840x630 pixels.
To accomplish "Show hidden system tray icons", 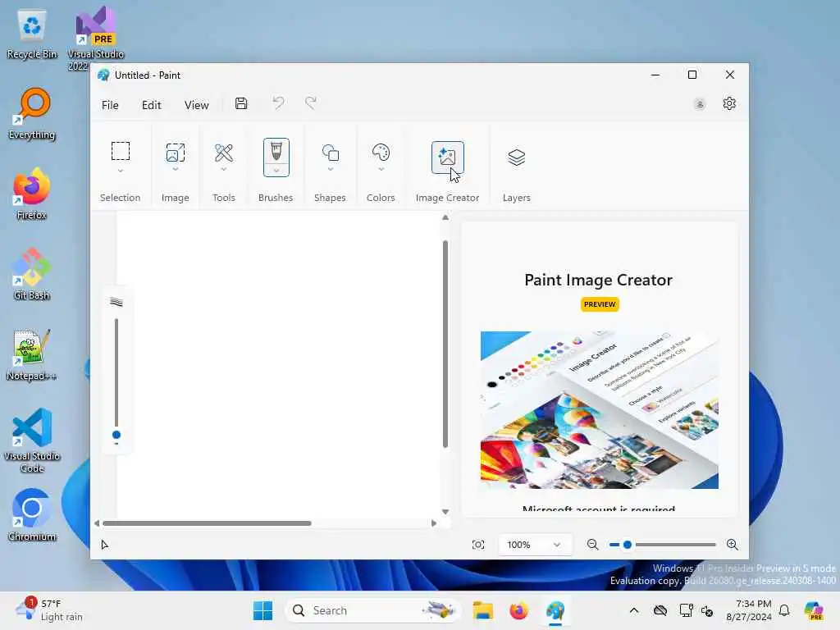I will (634, 610).
